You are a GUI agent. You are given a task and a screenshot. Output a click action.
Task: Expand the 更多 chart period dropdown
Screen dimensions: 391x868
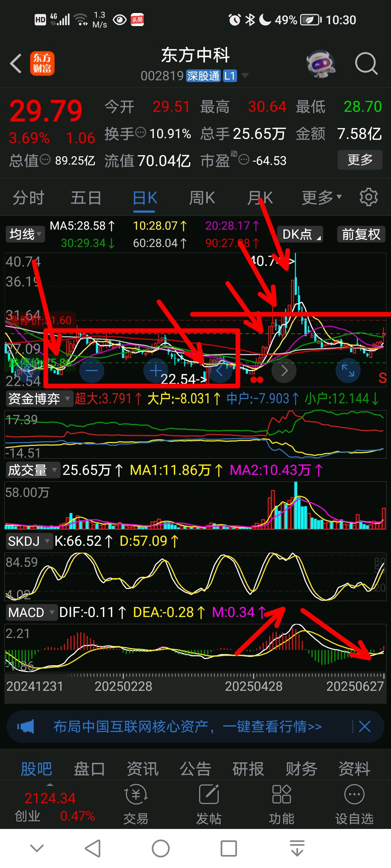coord(322,197)
